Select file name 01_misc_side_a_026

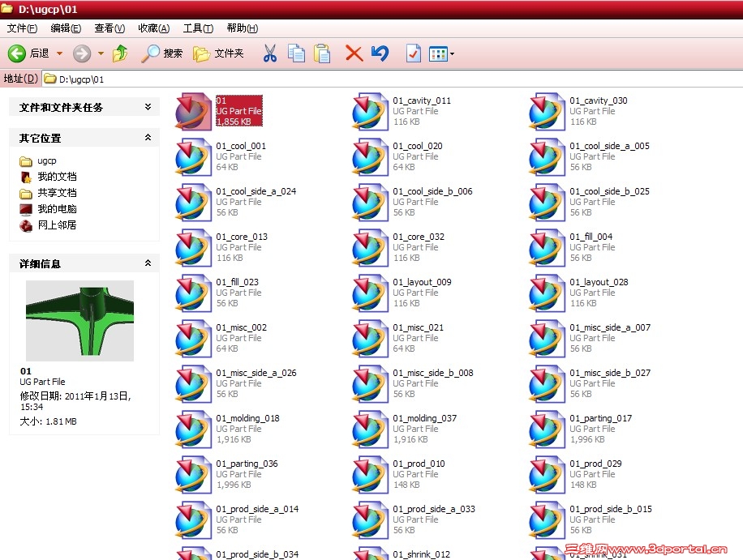(x=256, y=373)
